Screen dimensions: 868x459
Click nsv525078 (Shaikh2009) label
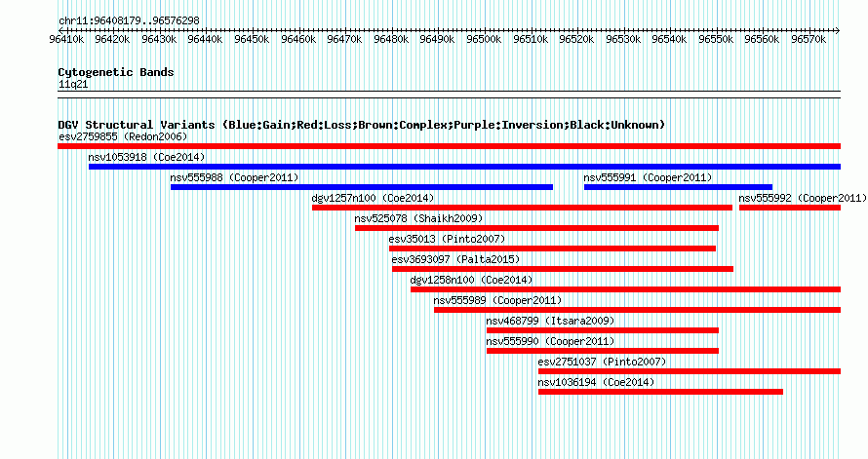(419, 218)
